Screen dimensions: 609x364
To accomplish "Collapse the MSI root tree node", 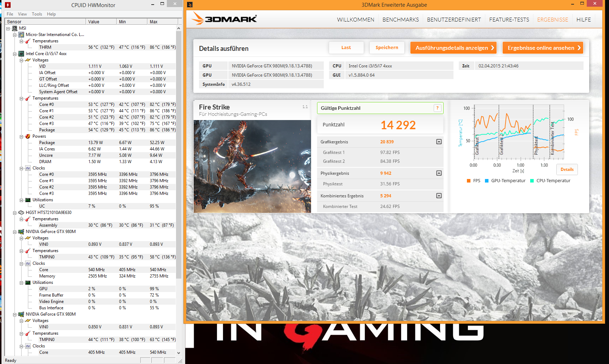I will (x=8, y=28).
